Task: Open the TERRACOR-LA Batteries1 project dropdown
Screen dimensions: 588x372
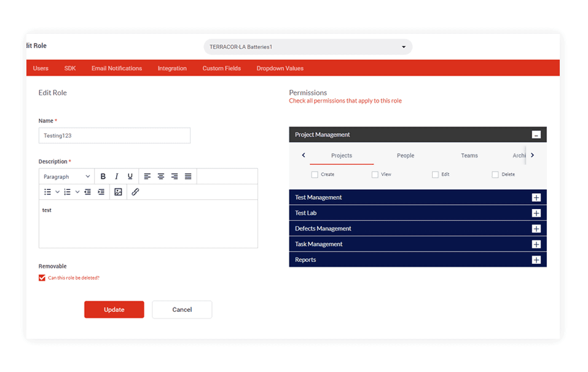Action: pos(308,47)
